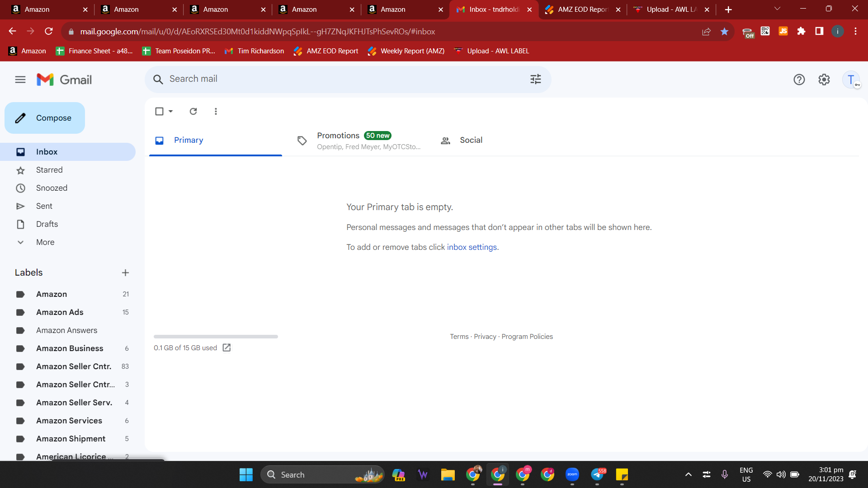Viewport: 868px width, 488px height.
Task: Open the Finance Sheet bookmark
Action: tap(94, 51)
